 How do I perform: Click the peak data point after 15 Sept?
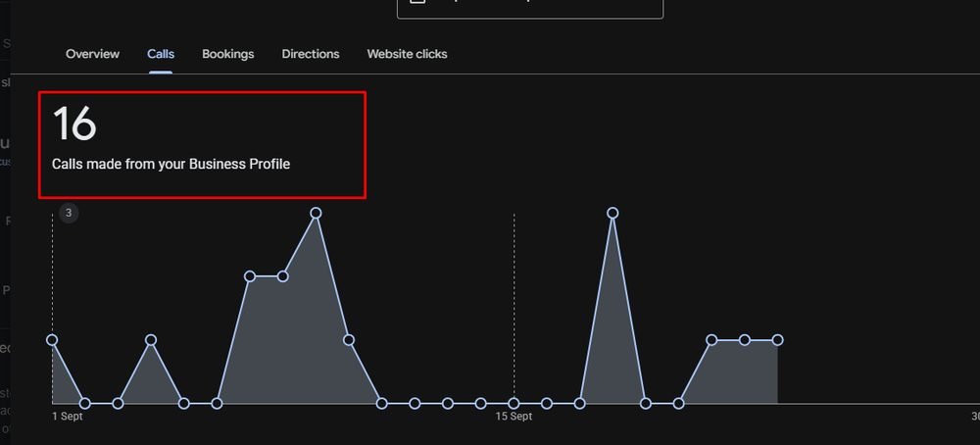[612, 213]
